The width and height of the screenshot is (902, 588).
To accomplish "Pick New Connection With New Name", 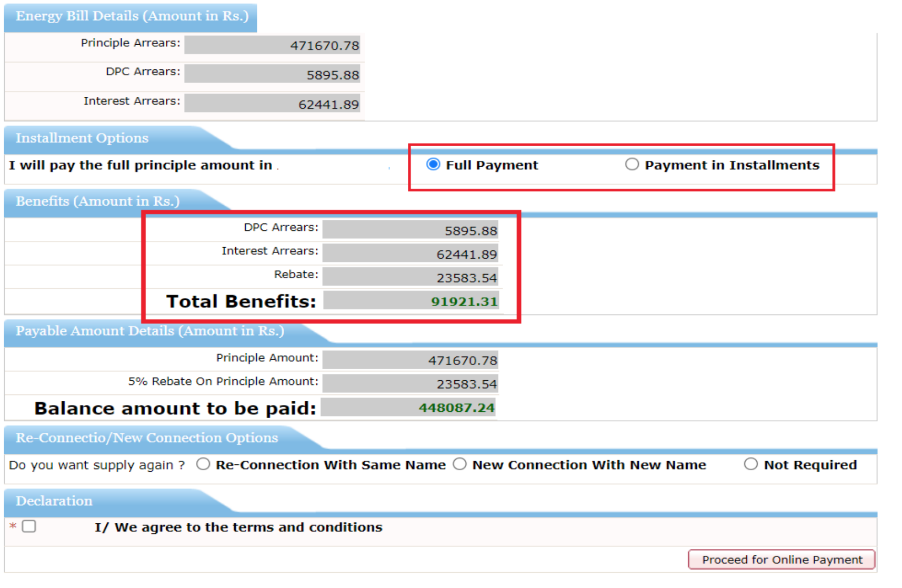I will click(460, 464).
